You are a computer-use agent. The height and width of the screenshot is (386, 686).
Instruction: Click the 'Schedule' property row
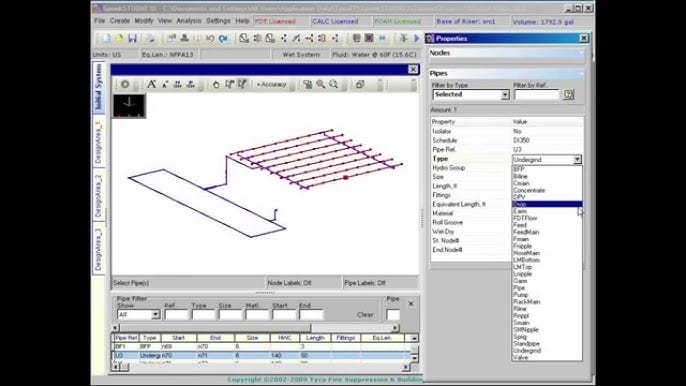tap(507, 140)
